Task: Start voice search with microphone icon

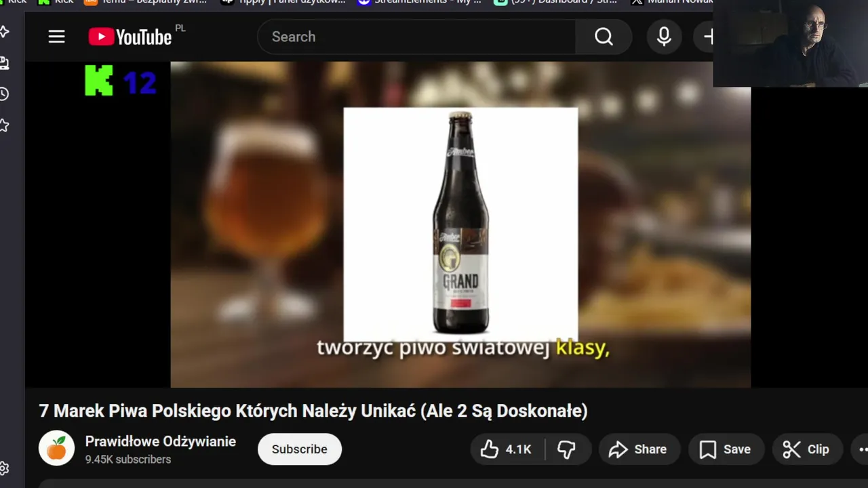Action: click(x=664, y=37)
